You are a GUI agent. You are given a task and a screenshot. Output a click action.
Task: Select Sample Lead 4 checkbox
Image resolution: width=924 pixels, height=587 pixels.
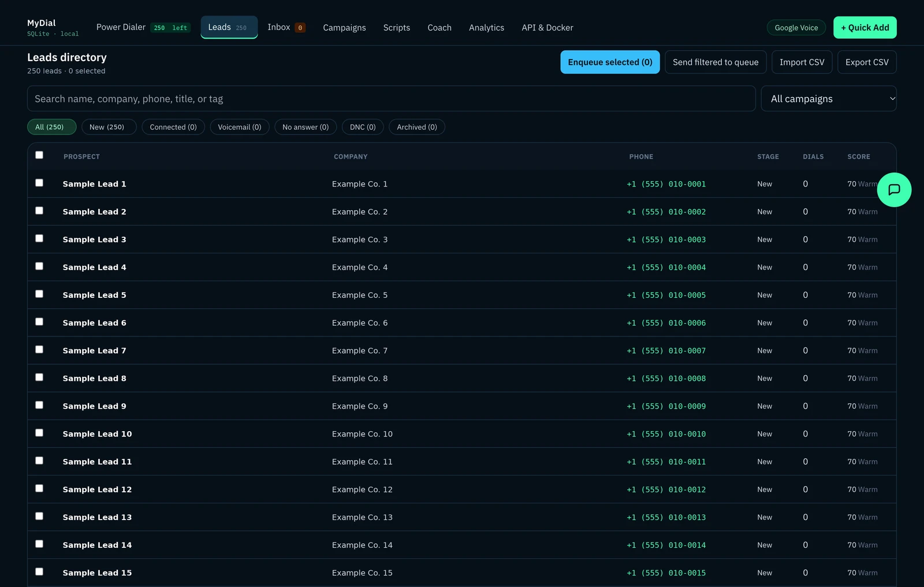click(39, 266)
